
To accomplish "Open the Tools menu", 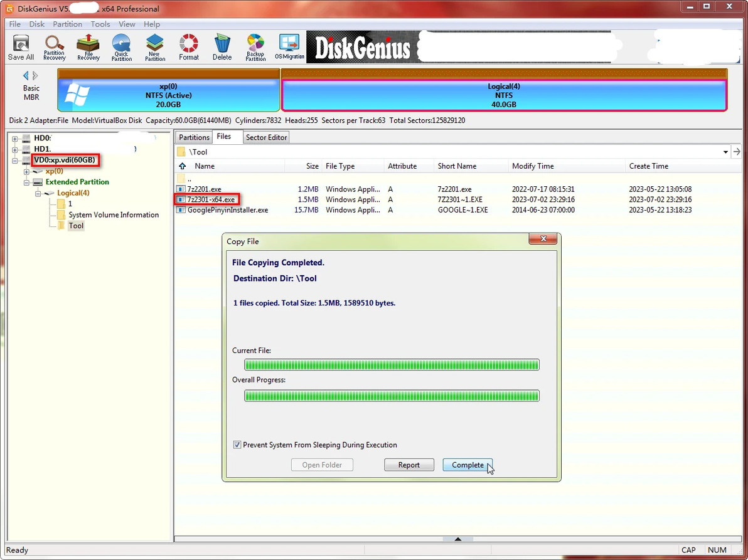I will (100, 24).
